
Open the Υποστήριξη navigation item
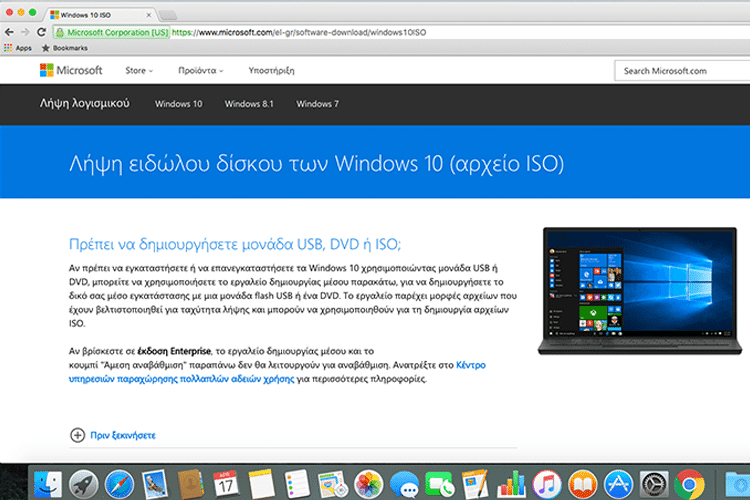[271, 70]
